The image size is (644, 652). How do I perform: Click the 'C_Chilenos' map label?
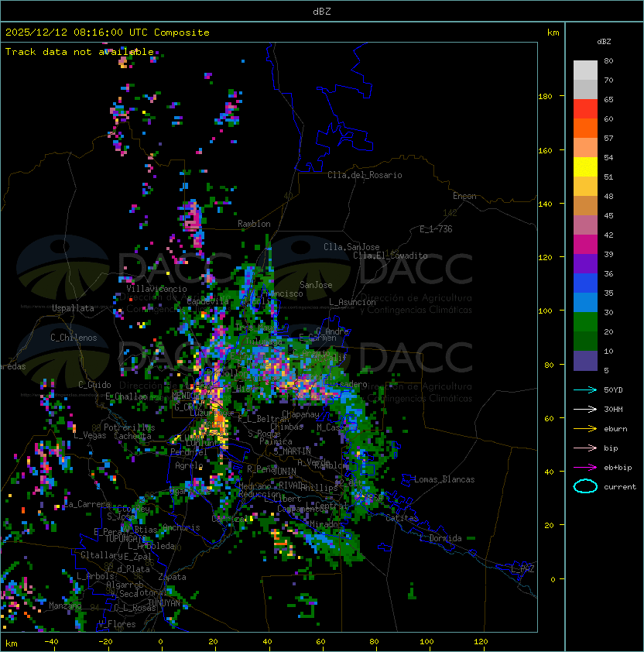pyautogui.click(x=74, y=338)
